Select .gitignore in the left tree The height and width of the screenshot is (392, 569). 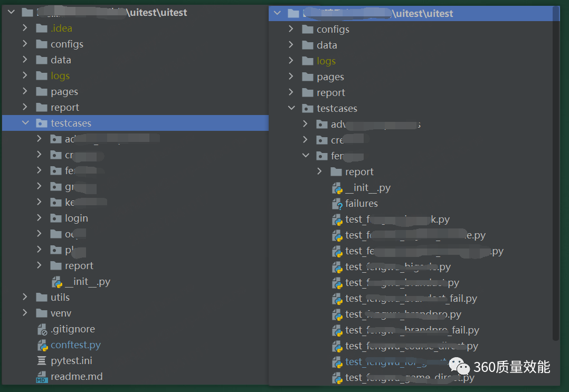click(73, 329)
